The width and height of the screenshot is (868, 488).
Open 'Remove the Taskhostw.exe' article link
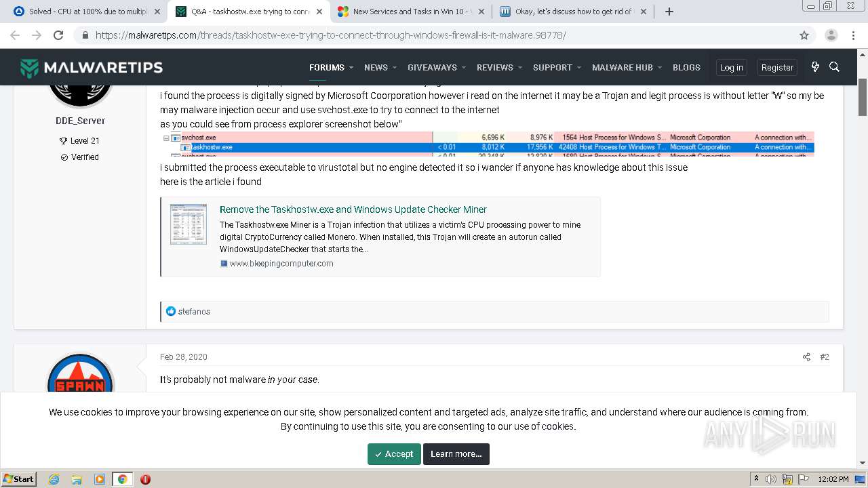click(x=353, y=209)
